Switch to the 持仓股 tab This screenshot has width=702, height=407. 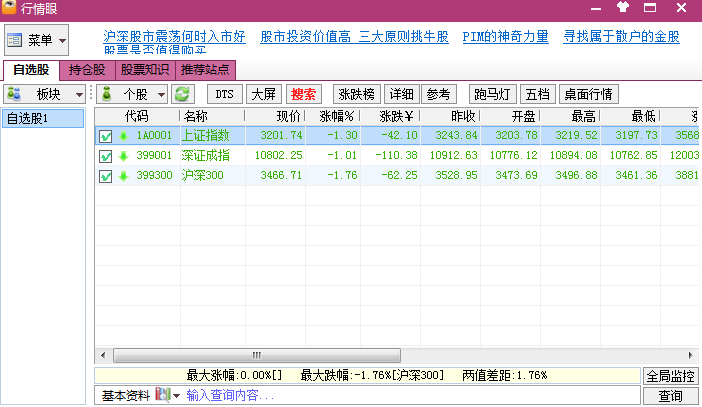[x=87, y=70]
